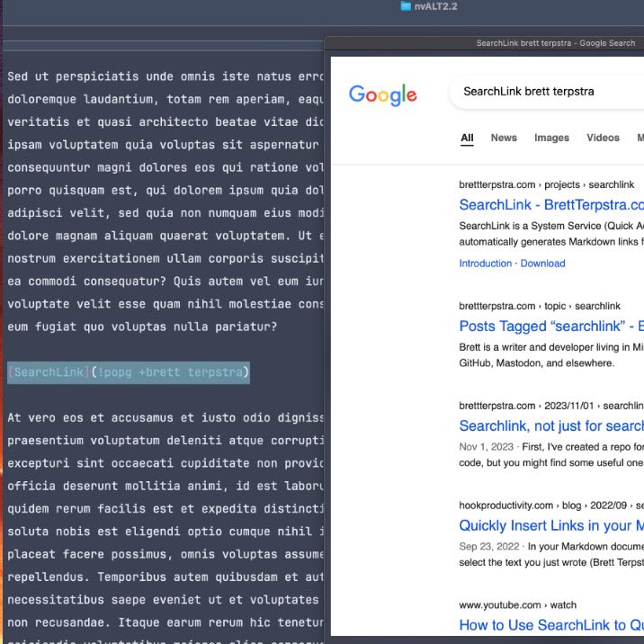Click the highlighted [SearchLink] text in editor

point(47,372)
